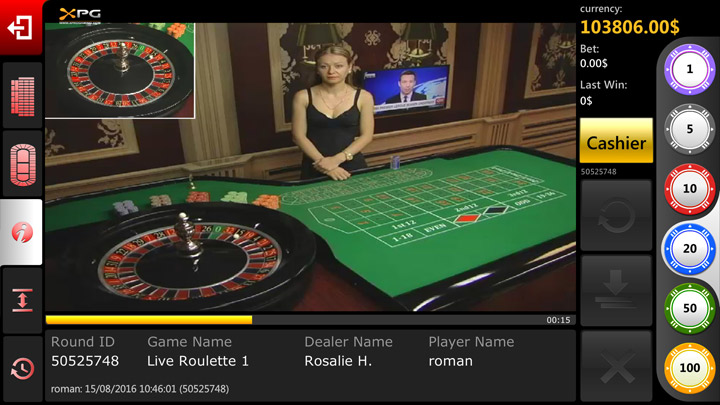
Task: Select the purple 1 chip
Action: click(x=689, y=69)
